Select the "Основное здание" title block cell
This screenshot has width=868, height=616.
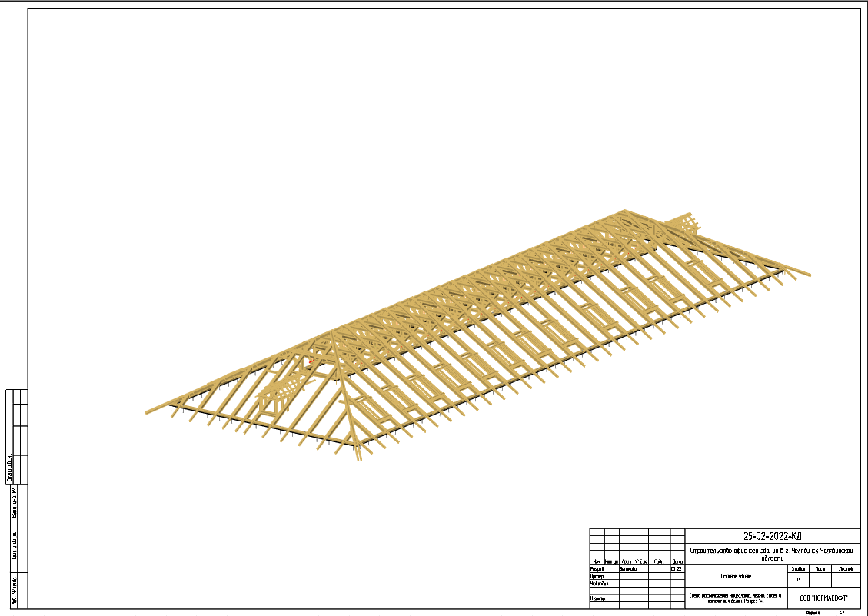point(734,576)
